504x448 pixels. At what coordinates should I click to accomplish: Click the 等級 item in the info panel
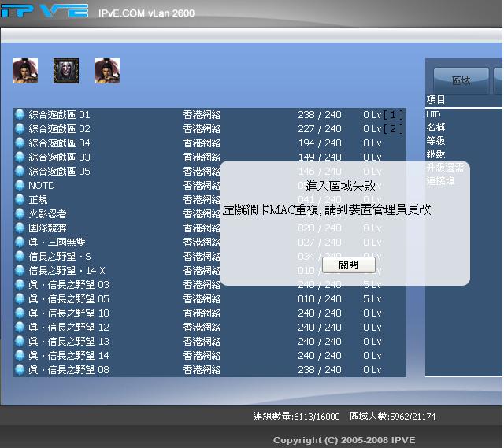[435, 140]
